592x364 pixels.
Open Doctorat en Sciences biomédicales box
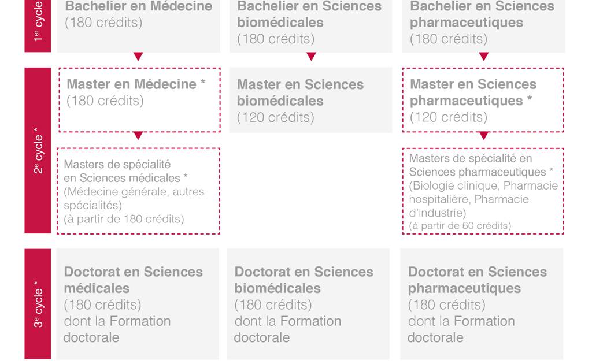point(308,304)
